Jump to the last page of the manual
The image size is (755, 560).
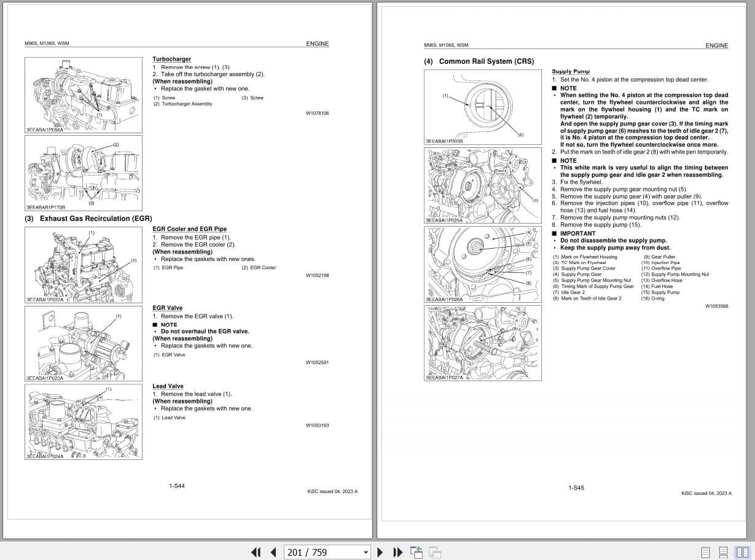[397, 552]
